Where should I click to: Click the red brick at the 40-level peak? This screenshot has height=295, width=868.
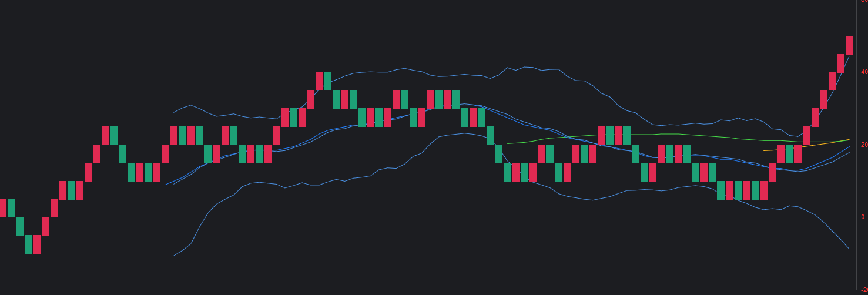319,81
